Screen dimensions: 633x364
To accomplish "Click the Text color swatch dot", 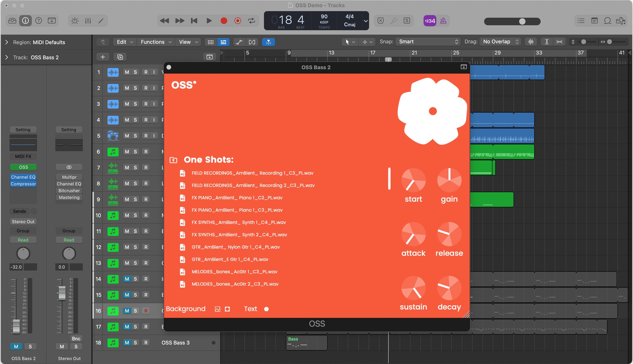I will (266, 309).
